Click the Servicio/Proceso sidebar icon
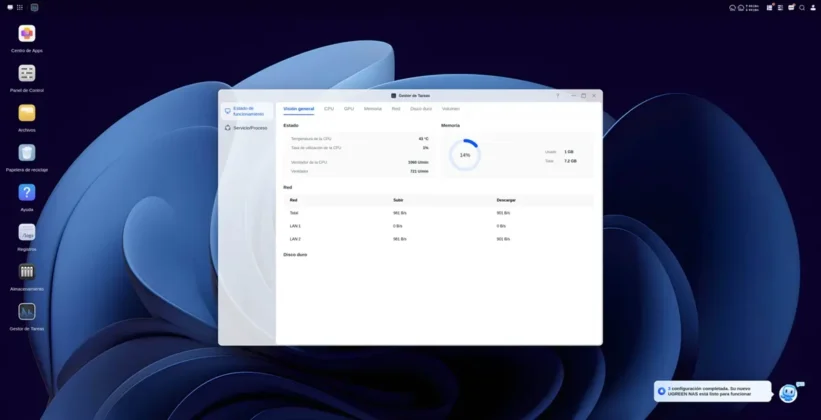The width and height of the screenshot is (821, 420). (228, 128)
